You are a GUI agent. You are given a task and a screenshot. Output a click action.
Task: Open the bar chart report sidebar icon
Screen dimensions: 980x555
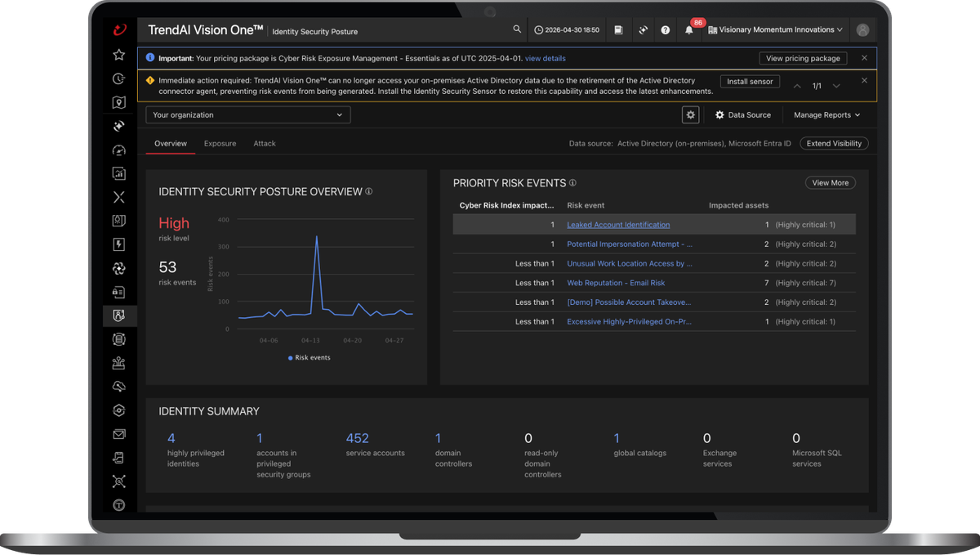pyautogui.click(x=119, y=173)
